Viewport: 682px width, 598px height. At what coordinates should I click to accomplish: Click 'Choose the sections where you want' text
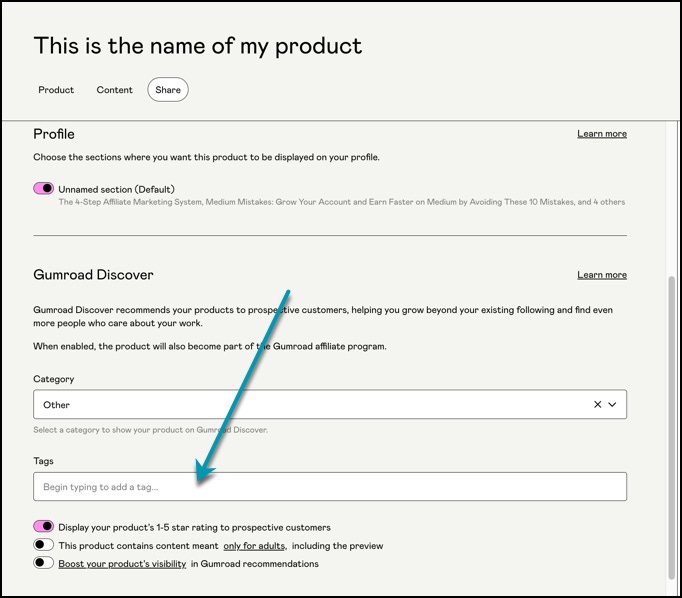pyautogui.click(x=206, y=157)
